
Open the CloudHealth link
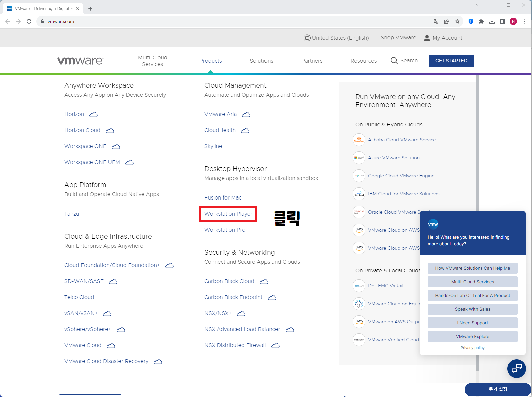pos(220,130)
